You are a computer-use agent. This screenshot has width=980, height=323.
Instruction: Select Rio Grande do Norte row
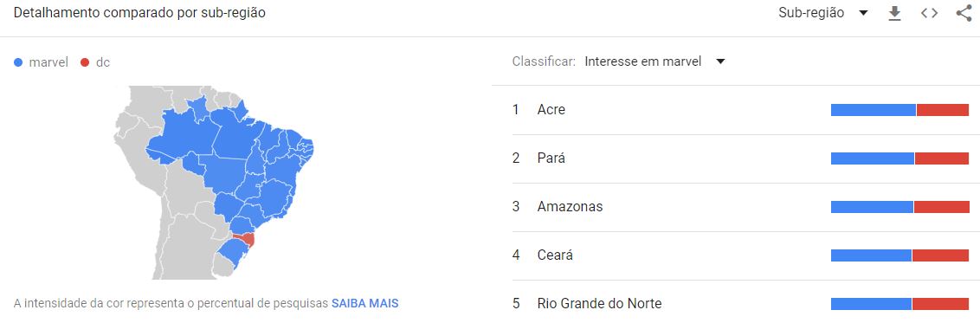coord(736,304)
